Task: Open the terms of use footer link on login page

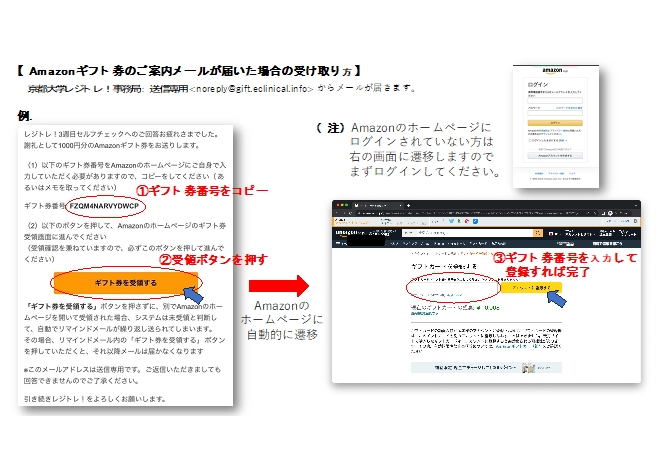Action: pos(539,173)
